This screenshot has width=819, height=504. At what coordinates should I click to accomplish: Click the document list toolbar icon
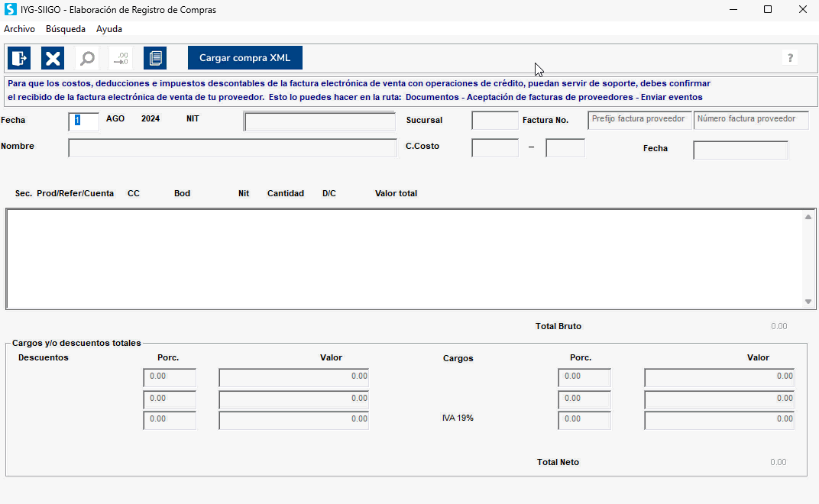pos(155,58)
